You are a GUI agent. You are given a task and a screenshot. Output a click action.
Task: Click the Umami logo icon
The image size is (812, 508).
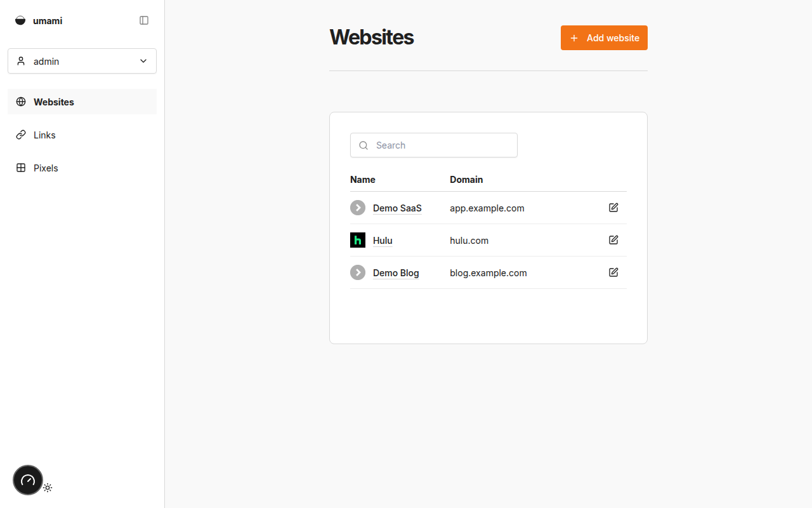pyautogui.click(x=20, y=20)
